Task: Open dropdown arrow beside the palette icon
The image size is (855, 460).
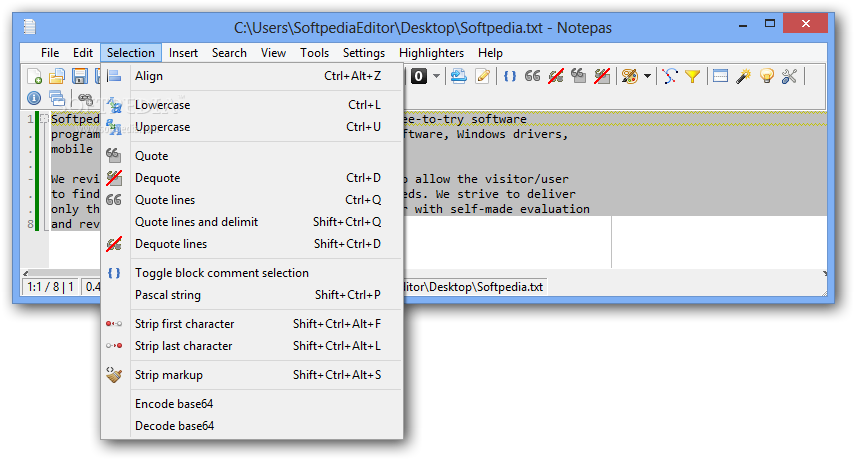Action: pos(647,76)
